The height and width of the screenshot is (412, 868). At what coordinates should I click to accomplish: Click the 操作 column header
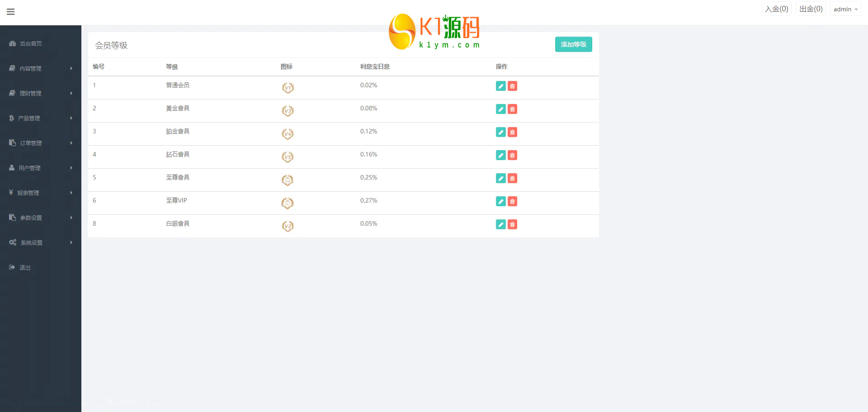click(502, 67)
